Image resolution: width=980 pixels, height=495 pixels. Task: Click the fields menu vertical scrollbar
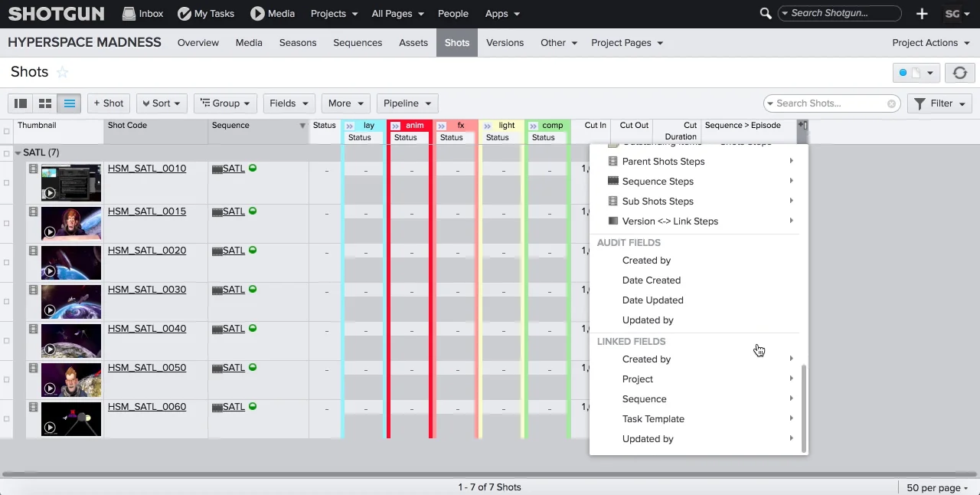(x=804, y=408)
